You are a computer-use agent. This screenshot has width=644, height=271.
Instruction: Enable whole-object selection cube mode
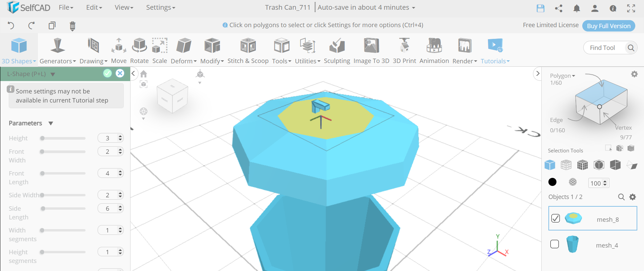point(550,165)
